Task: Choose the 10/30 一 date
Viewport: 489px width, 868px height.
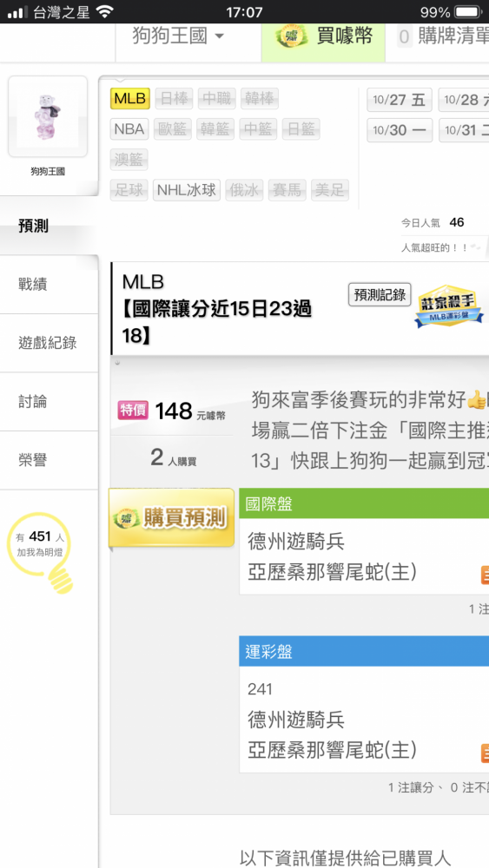Action: click(400, 131)
